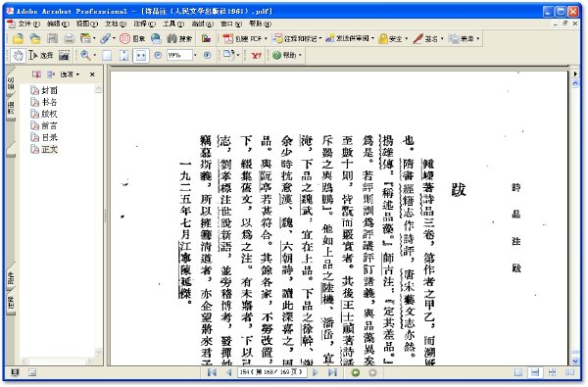Open the 工具 menu
Screen dimensions: 588x387
tap(173, 24)
